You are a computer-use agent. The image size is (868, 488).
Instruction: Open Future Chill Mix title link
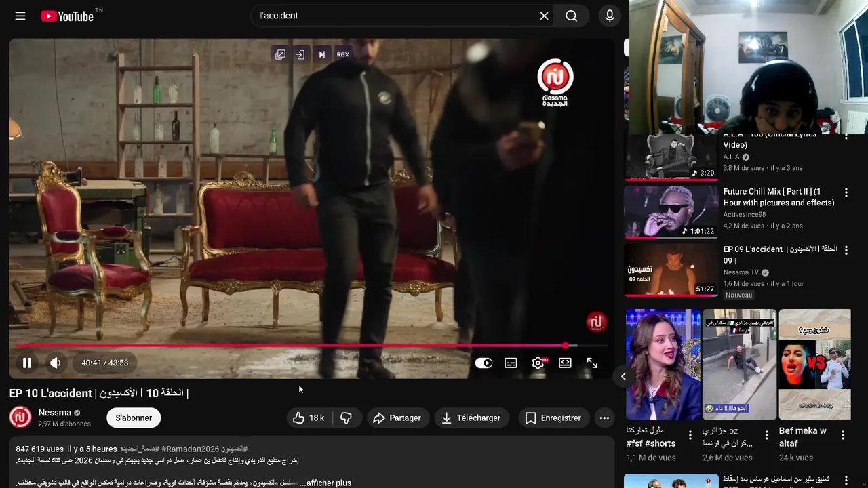pyautogui.click(x=779, y=197)
